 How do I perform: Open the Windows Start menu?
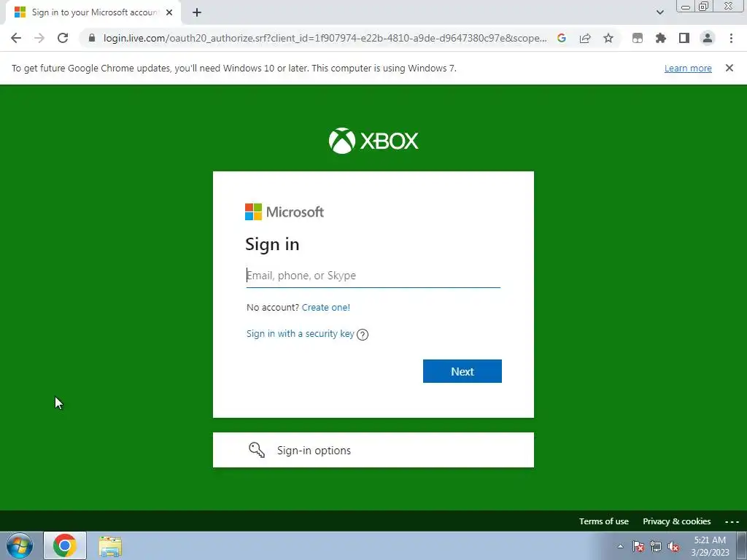tap(20, 545)
